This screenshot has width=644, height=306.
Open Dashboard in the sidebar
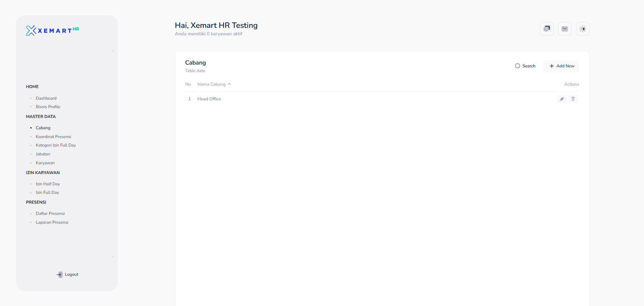[46, 98]
